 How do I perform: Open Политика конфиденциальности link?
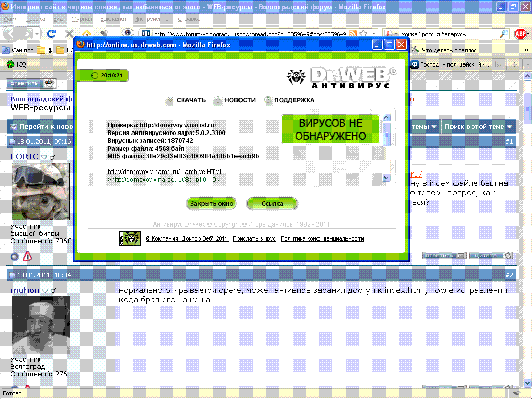click(x=322, y=238)
